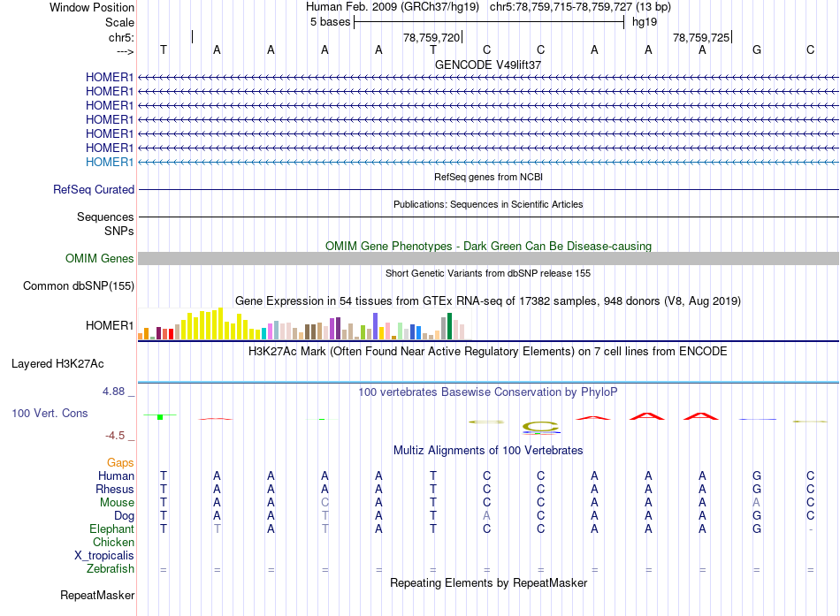Click the Gaps label in Multiz alignment

(x=120, y=462)
